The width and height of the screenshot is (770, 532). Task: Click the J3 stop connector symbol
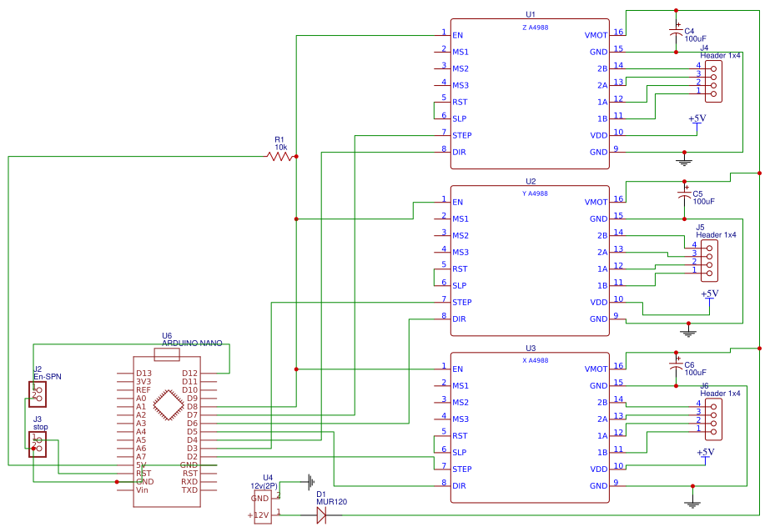[x=37, y=444]
